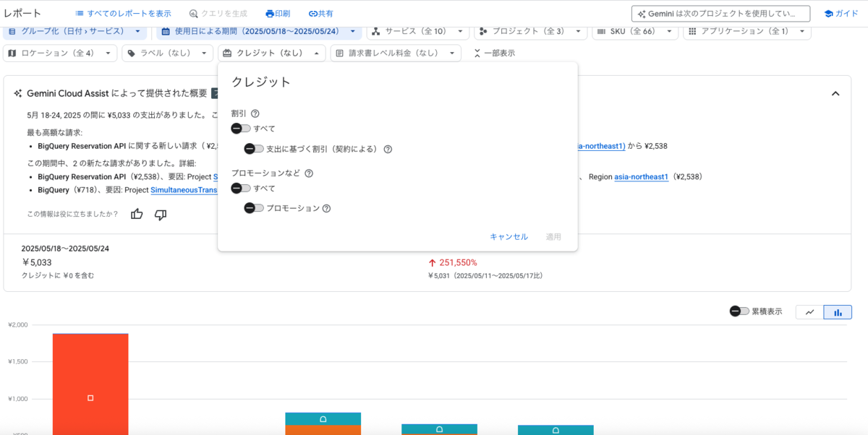Click marker on the red bar

click(x=90, y=398)
